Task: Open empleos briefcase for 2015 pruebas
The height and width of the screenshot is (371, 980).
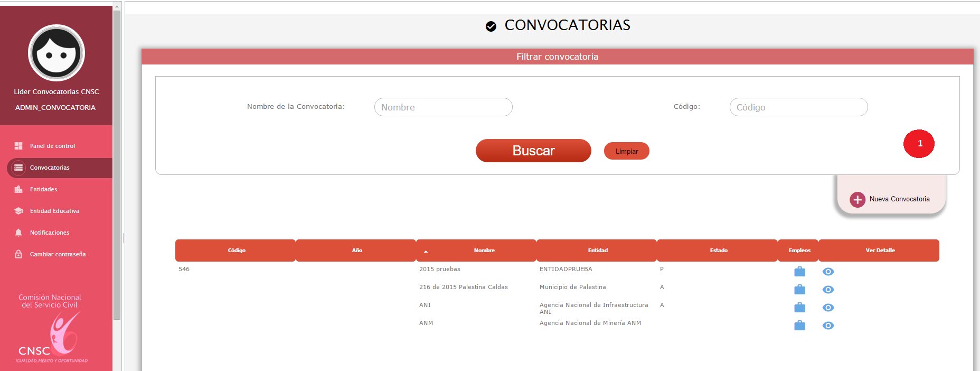Action: (x=799, y=272)
